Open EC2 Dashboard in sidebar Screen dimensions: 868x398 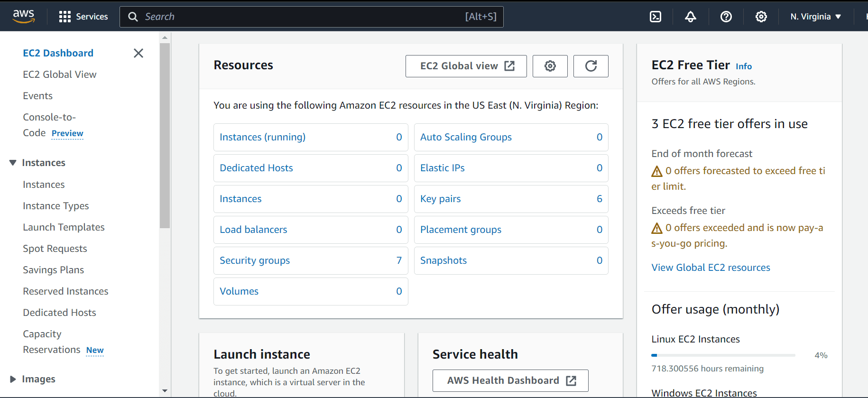pyautogui.click(x=58, y=53)
